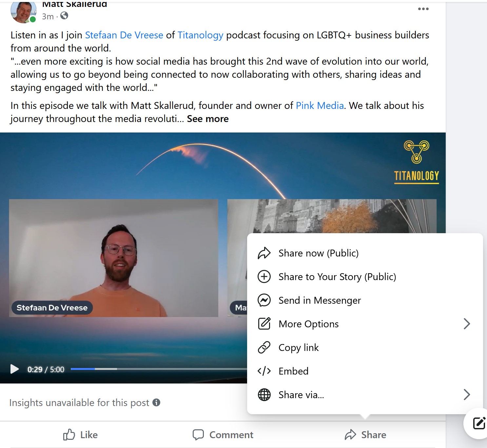Click Matt Skallerud's profile picture
Screen dimensions: 487x448
click(x=23, y=12)
